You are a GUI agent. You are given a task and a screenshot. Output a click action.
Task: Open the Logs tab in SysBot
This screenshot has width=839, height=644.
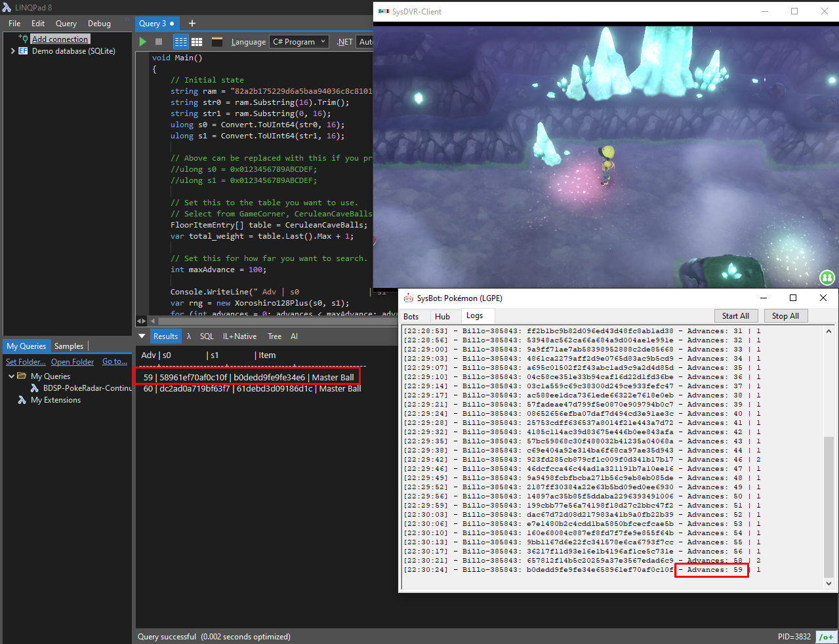pos(475,315)
